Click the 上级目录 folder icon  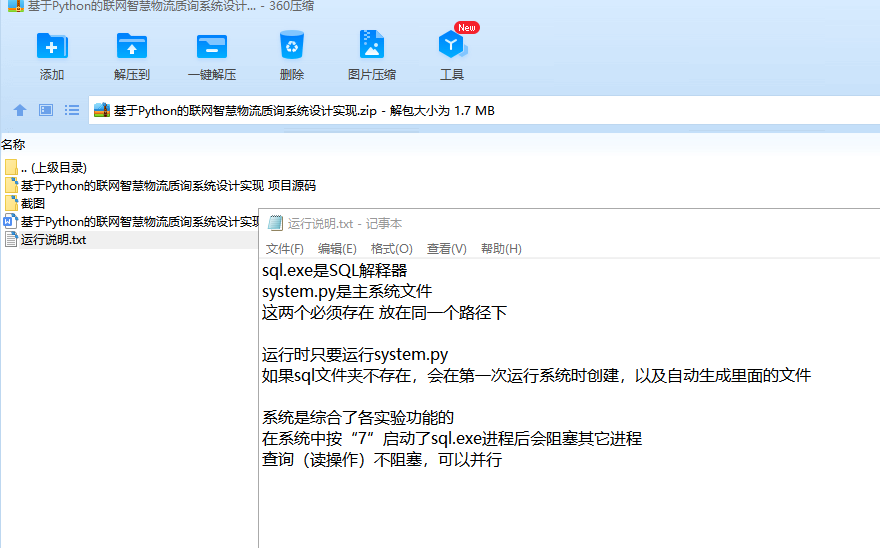[11, 167]
